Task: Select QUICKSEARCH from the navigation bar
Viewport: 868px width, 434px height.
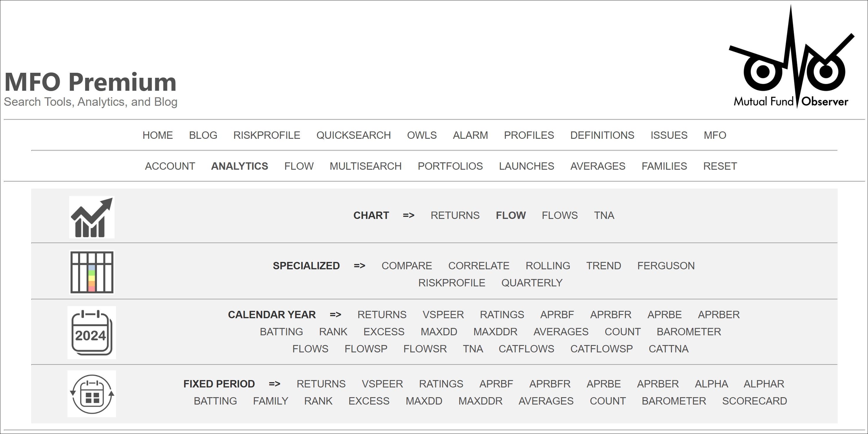Action: (353, 135)
